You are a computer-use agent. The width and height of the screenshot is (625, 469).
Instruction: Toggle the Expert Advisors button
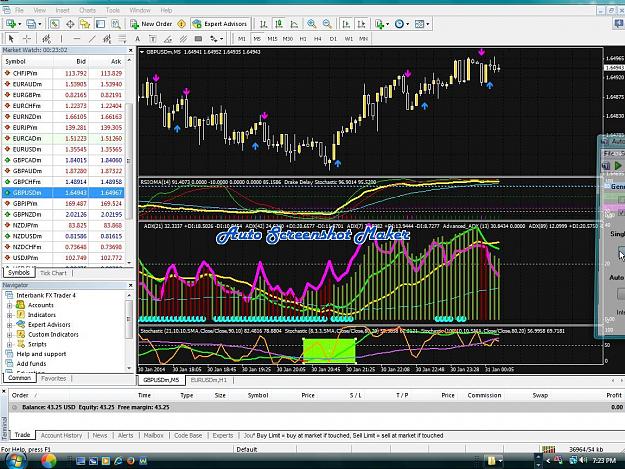(220, 24)
